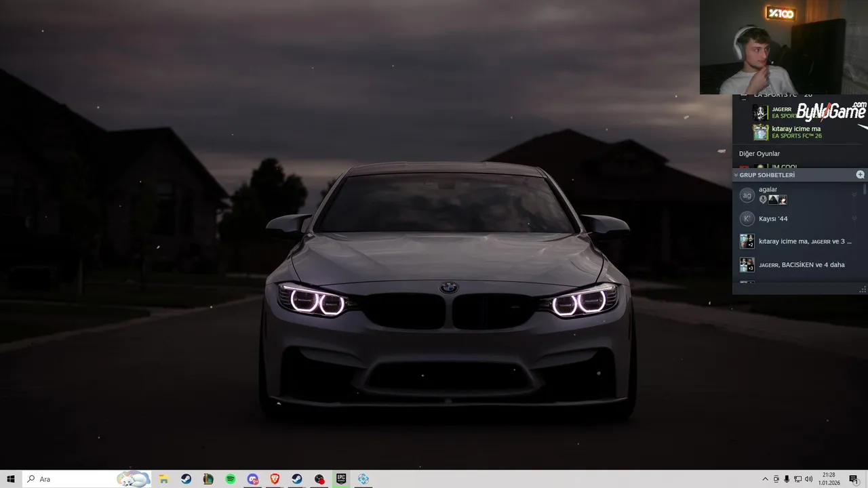Open the Windows Start menu

(x=11, y=479)
